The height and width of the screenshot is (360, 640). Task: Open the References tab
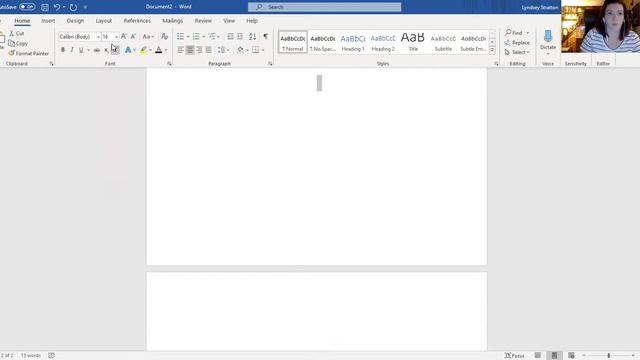tap(137, 20)
